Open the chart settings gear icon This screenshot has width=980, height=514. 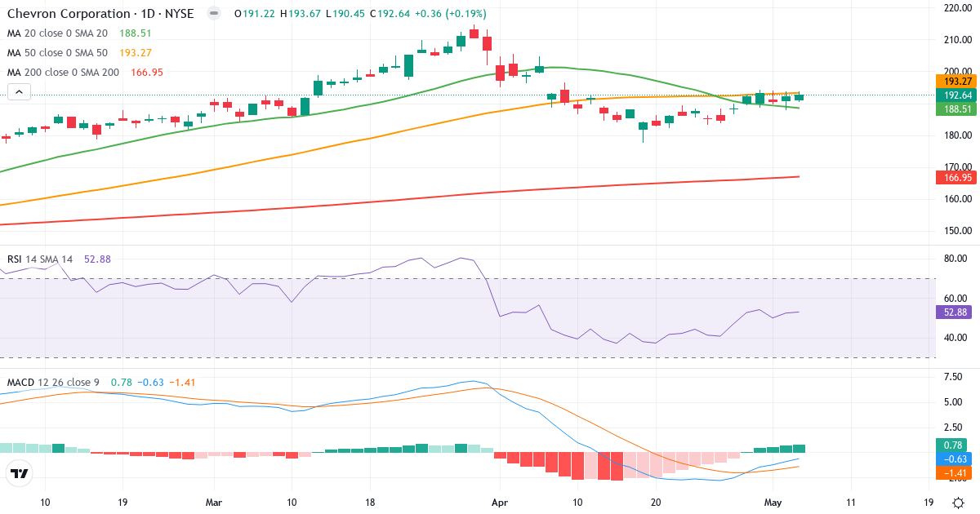pos(957,503)
